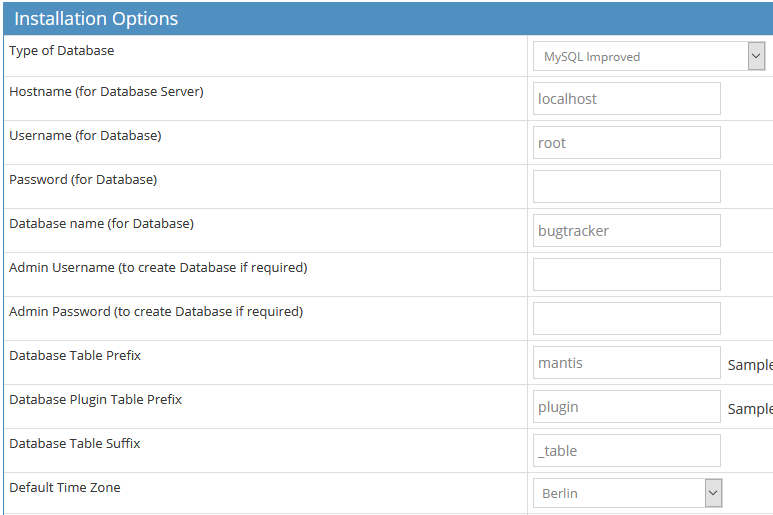Viewport: 773px width, 515px height.
Task: Click the Installation Options header bar
Action: coord(386,19)
